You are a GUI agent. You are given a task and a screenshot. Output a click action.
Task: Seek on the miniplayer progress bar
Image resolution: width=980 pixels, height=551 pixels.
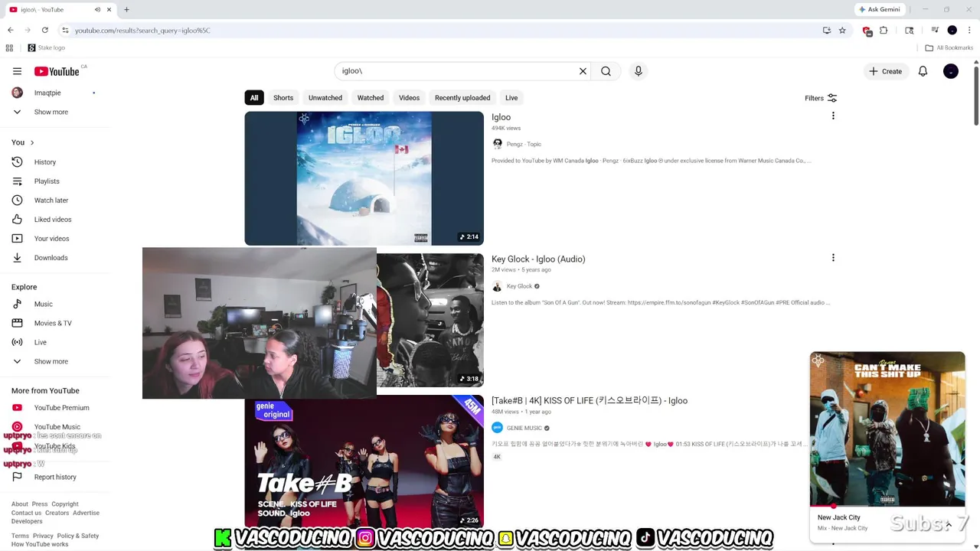887,506
